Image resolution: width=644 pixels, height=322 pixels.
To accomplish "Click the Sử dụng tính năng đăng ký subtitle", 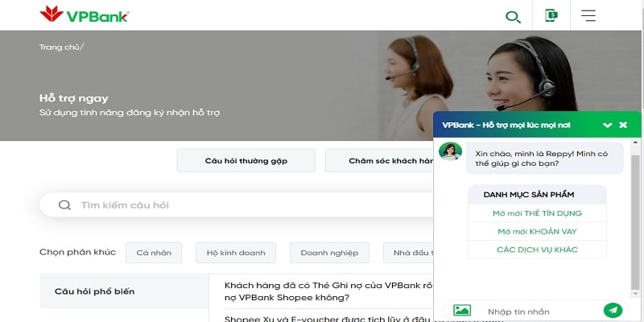I will [130, 113].
